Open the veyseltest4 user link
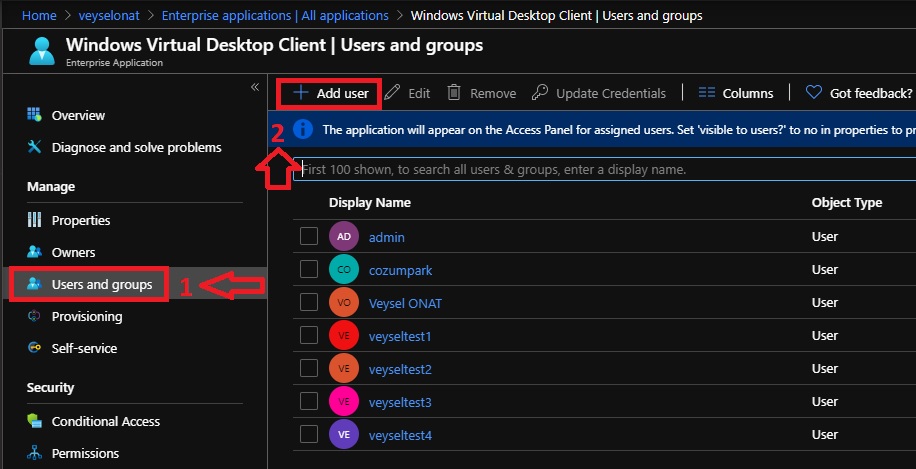 pos(400,435)
